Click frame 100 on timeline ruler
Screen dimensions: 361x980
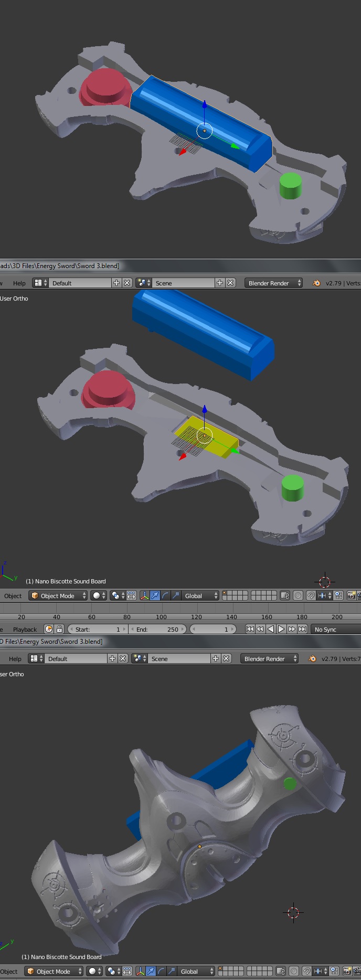[x=161, y=616]
